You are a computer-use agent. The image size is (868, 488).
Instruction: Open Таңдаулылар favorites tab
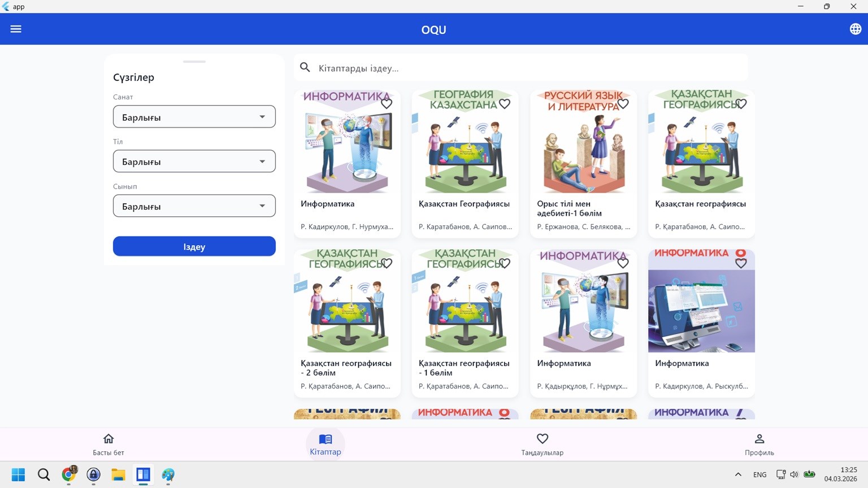pos(542,444)
